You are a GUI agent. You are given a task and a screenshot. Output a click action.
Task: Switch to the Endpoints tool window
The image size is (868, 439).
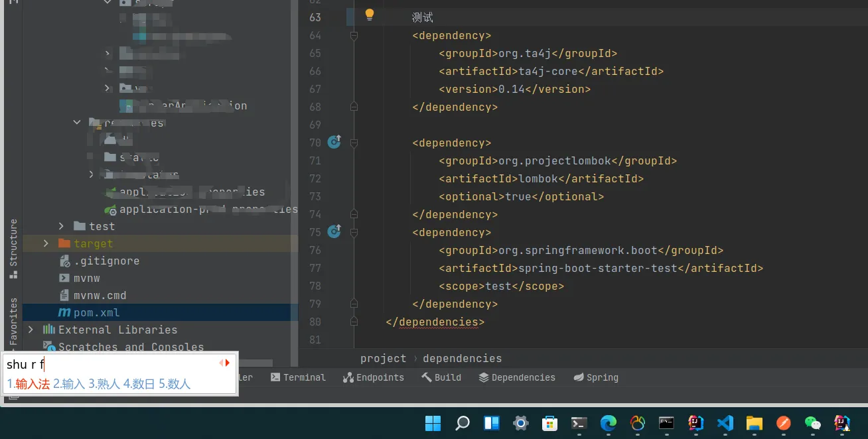click(374, 377)
